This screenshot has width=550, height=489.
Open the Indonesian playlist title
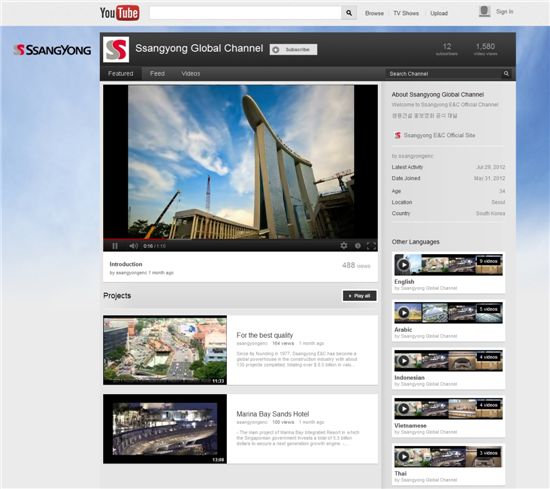409,377
